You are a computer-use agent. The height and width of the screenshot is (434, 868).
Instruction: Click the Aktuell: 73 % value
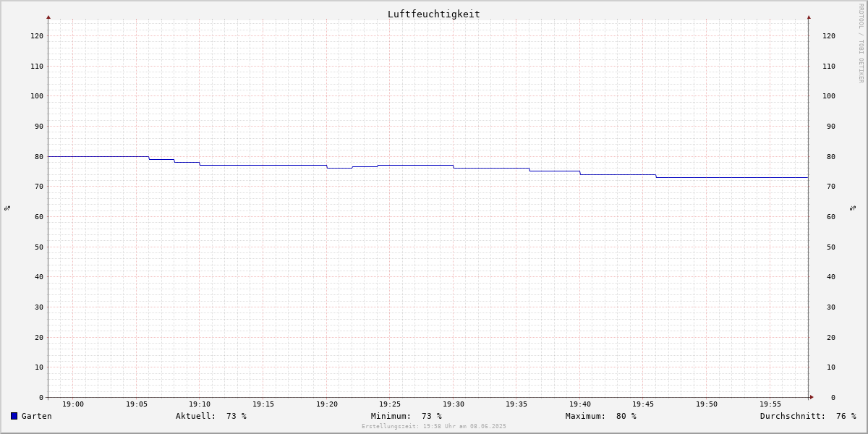(211, 416)
